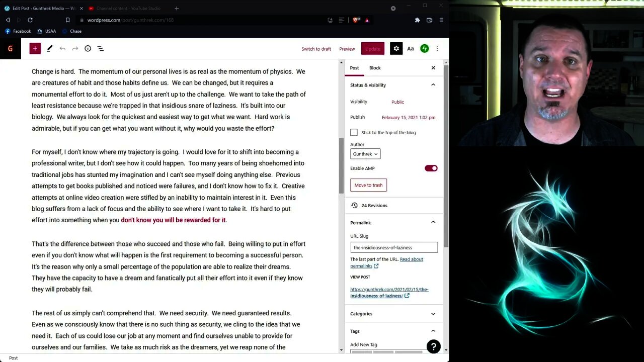
Task: Go to the G site logo home
Action: [x=10, y=48]
